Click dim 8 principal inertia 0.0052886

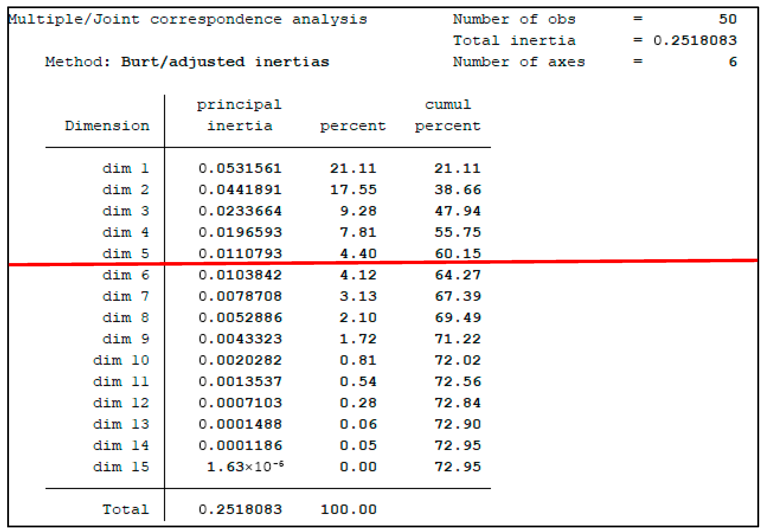(x=240, y=318)
